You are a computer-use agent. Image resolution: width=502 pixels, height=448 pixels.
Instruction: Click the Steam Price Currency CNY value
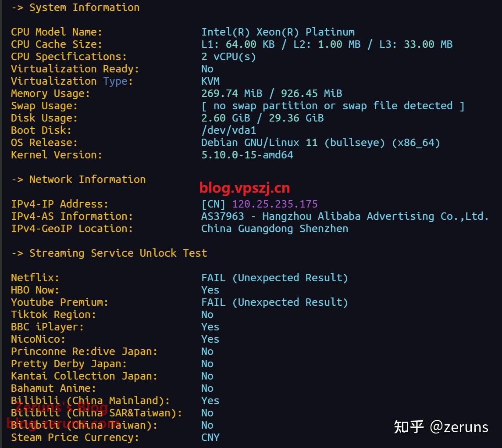tap(210, 437)
